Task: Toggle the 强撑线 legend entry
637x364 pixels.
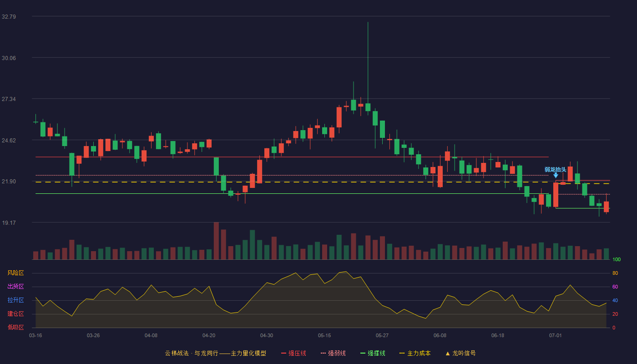Action: (373, 353)
